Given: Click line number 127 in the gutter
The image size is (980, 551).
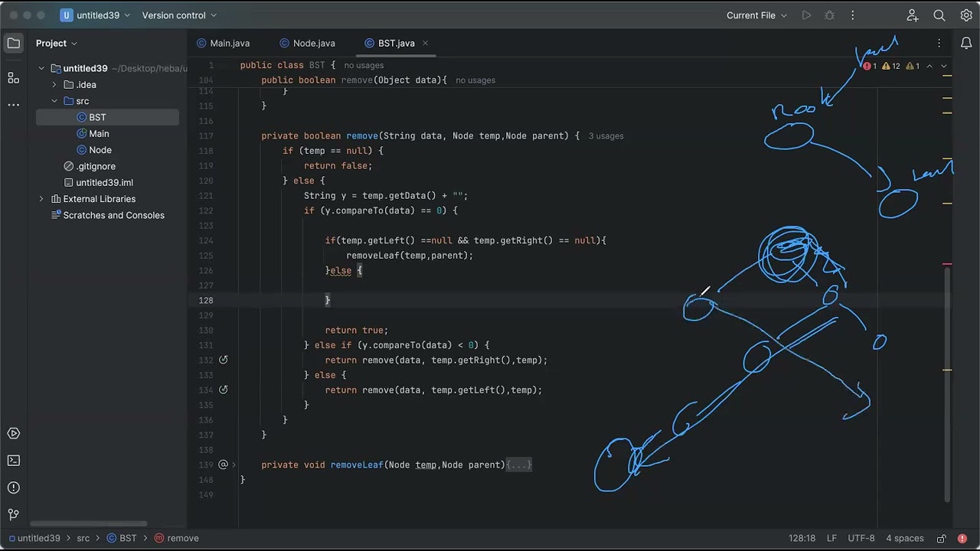Looking at the screenshot, I should pyautogui.click(x=206, y=285).
